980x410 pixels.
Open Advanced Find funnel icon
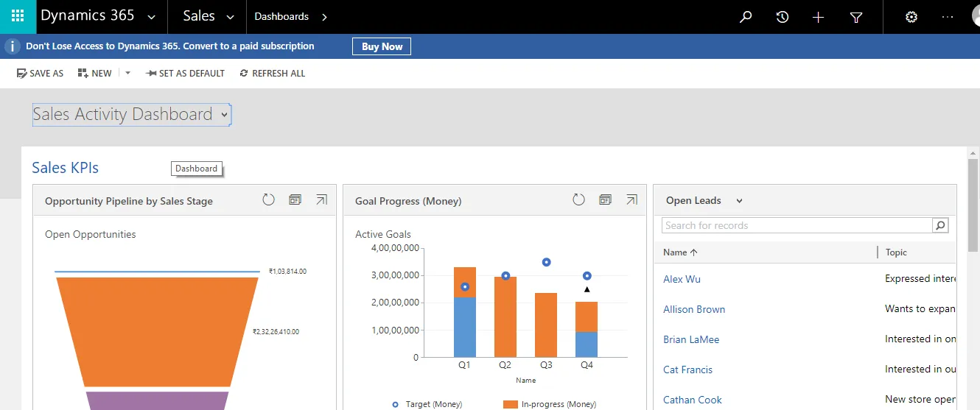tap(856, 17)
